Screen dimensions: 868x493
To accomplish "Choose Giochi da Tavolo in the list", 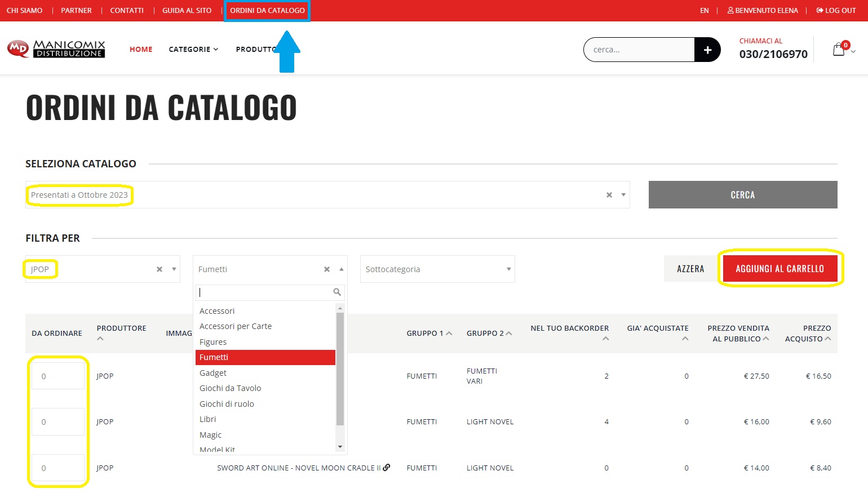I will [x=230, y=388].
